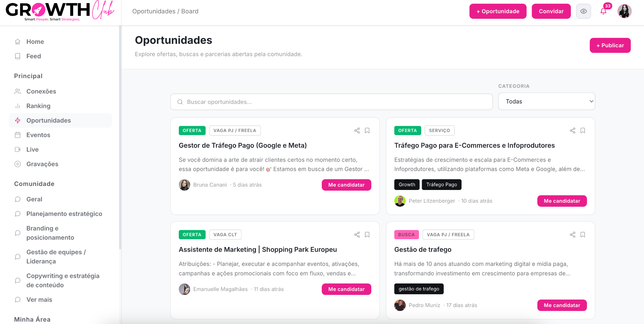Open Live from the sidebar

pyautogui.click(x=33, y=149)
